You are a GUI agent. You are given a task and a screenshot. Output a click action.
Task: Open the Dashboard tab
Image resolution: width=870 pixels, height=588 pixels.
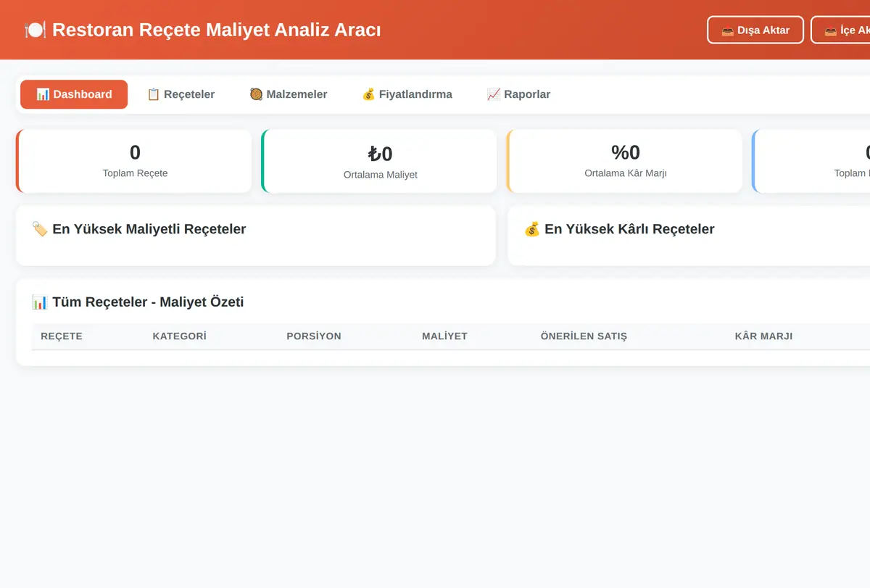pyautogui.click(x=74, y=94)
